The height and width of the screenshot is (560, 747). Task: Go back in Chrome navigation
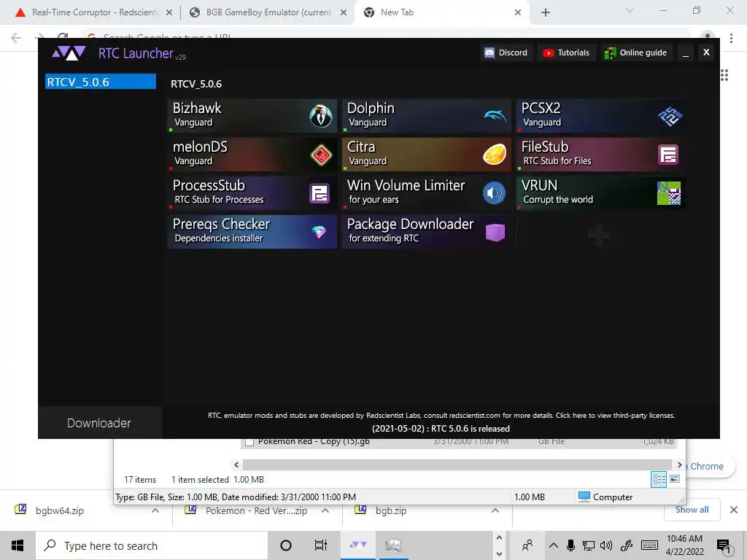click(x=16, y=38)
